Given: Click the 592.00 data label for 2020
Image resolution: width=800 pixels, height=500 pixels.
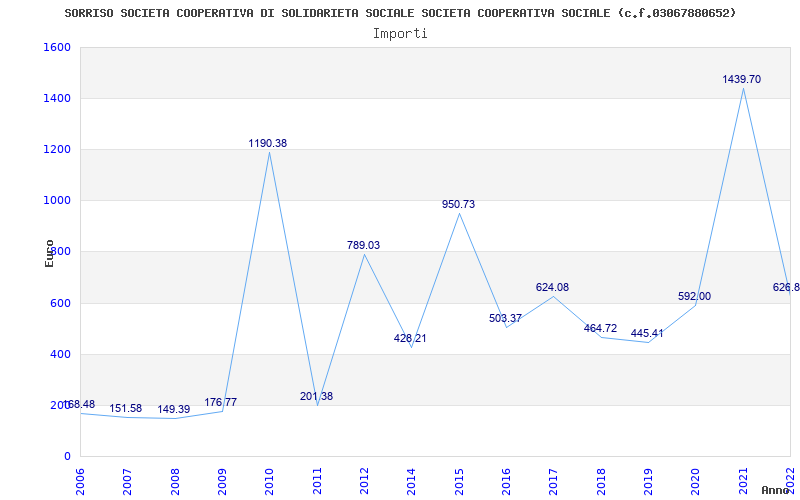Looking at the screenshot, I should (x=694, y=296).
